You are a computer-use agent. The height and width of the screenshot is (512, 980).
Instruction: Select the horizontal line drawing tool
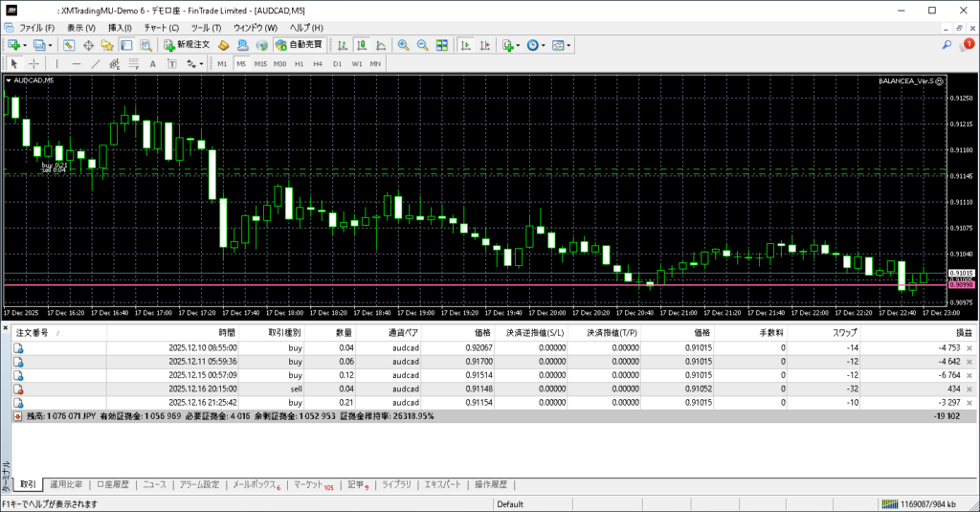click(77, 64)
